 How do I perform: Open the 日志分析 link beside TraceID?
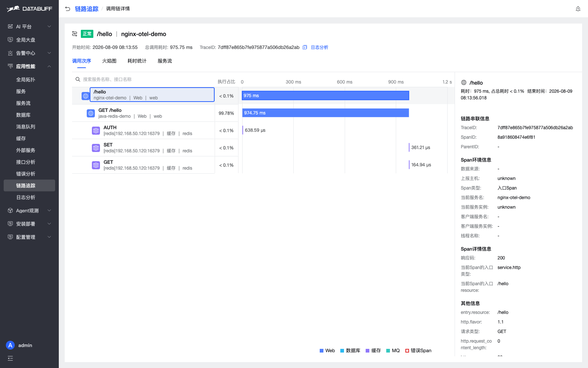[x=319, y=47]
